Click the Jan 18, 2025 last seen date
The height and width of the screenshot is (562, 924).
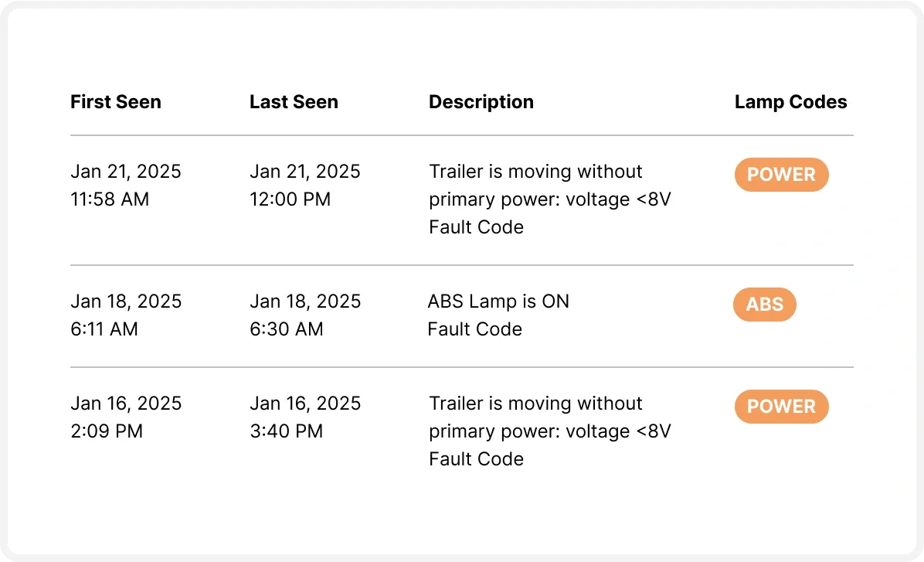[x=305, y=301]
